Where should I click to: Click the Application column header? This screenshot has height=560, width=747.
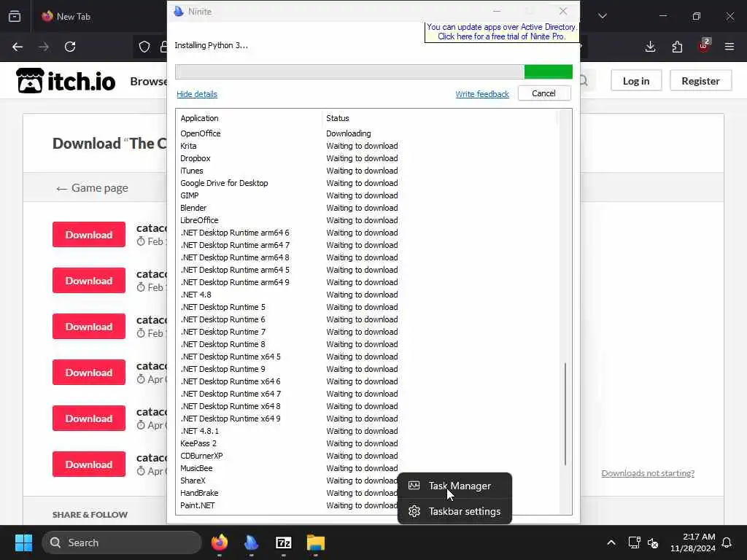tap(249, 118)
